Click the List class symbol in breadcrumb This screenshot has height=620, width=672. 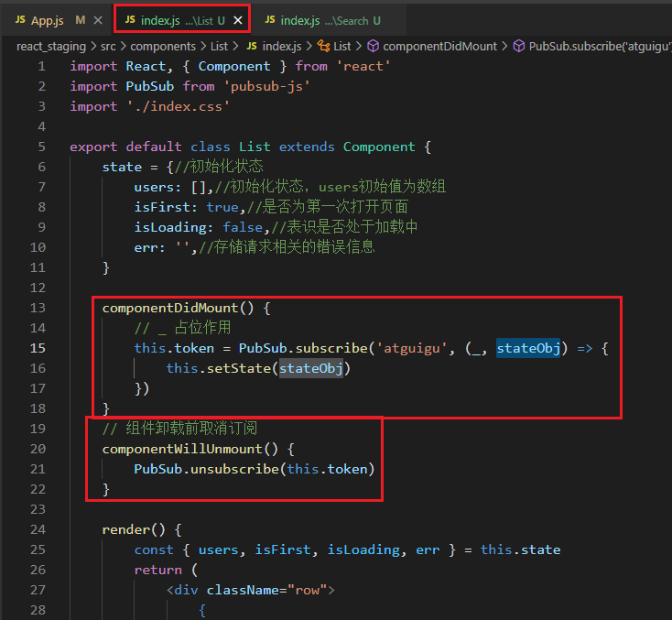coord(342,47)
